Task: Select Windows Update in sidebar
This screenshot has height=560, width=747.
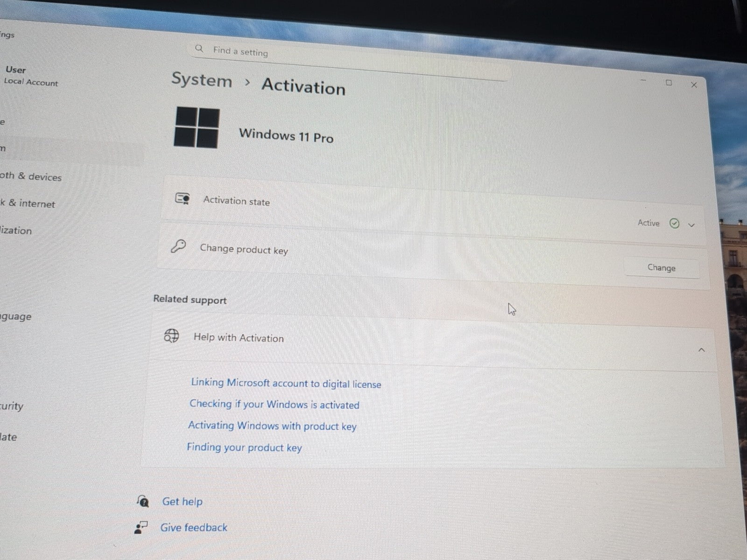Action: tap(8, 437)
